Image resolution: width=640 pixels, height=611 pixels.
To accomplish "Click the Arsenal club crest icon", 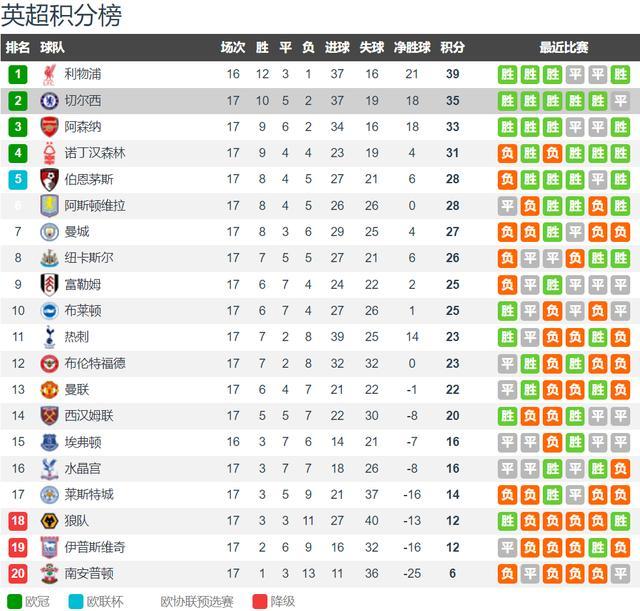I will (x=49, y=127).
